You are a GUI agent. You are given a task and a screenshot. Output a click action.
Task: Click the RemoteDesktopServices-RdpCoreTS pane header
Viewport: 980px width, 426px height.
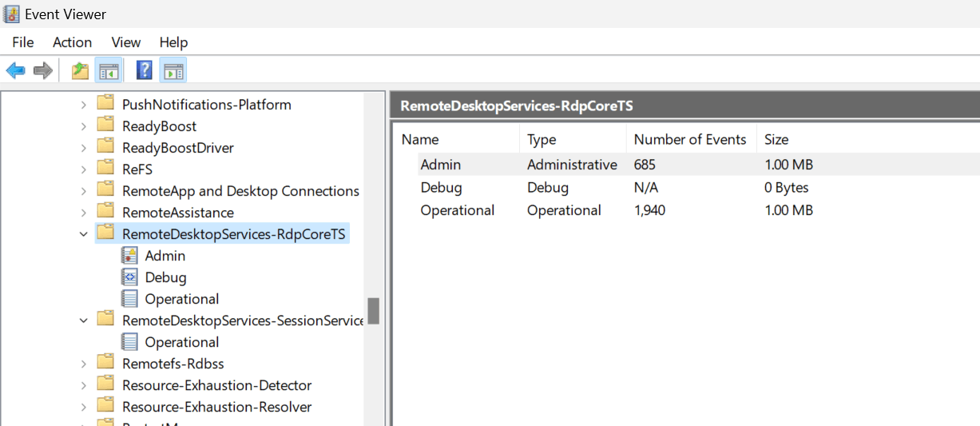[x=684, y=106]
